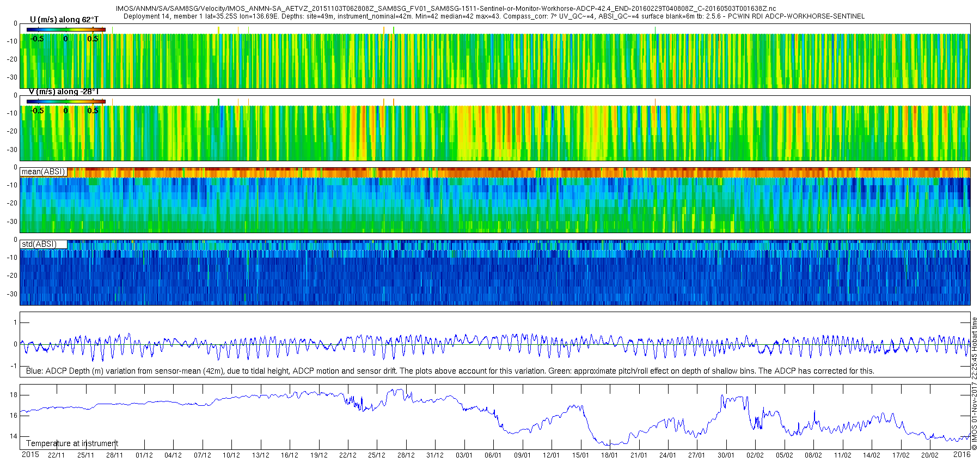980x463 pixels.
Task: Click the '18/01' date tick
Action: 610,455
